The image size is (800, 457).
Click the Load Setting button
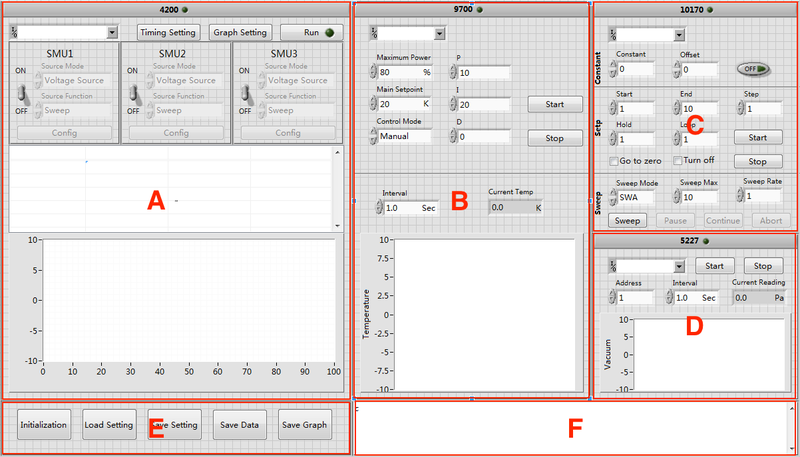point(109,425)
